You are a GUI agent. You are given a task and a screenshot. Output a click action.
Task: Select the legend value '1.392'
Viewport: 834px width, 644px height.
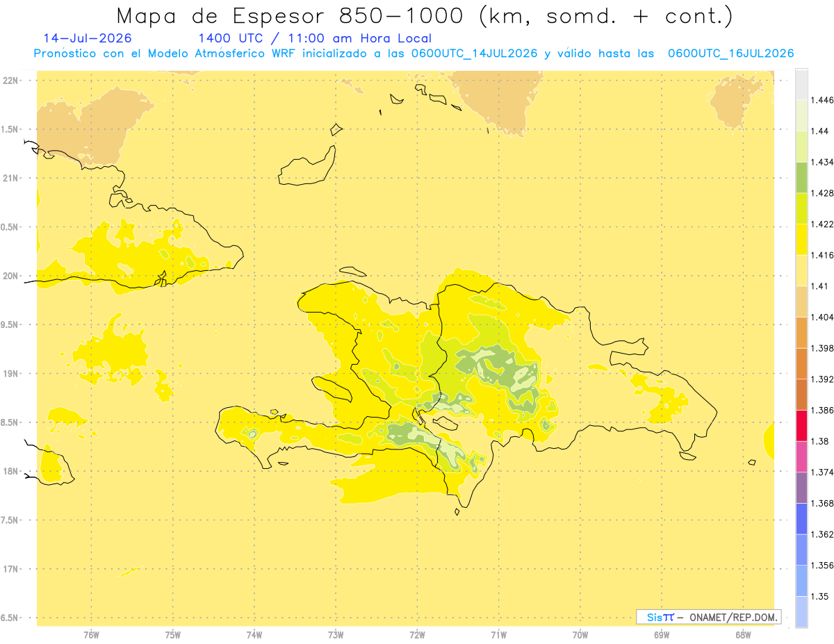pos(822,379)
